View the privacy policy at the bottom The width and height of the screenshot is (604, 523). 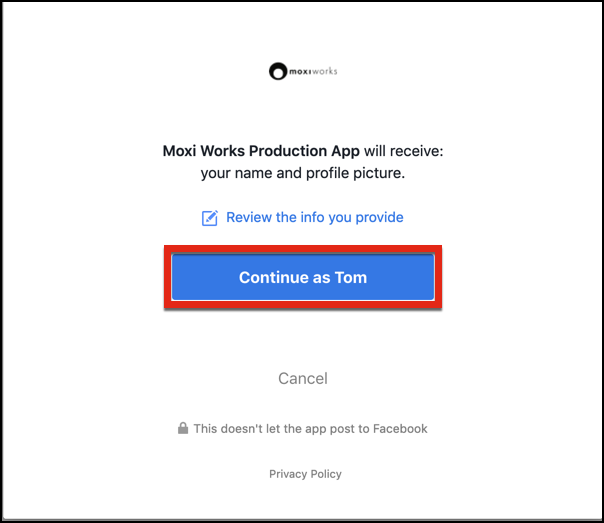click(x=305, y=474)
